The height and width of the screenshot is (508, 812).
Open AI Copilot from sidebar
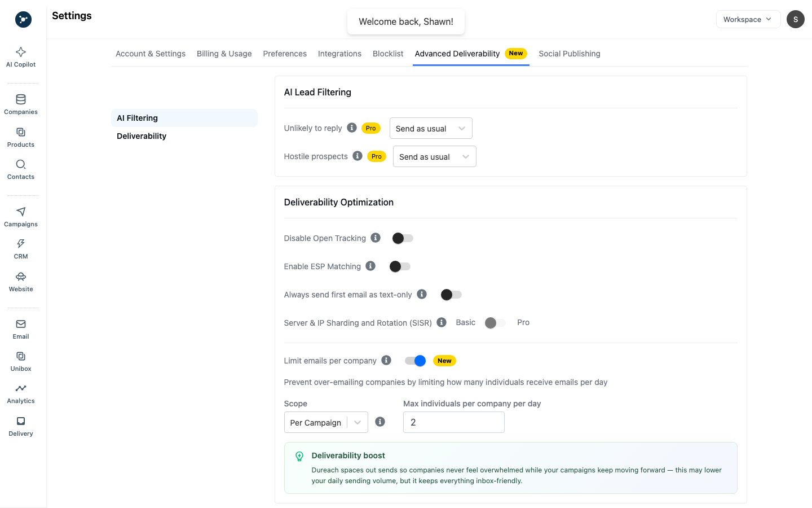click(x=21, y=57)
